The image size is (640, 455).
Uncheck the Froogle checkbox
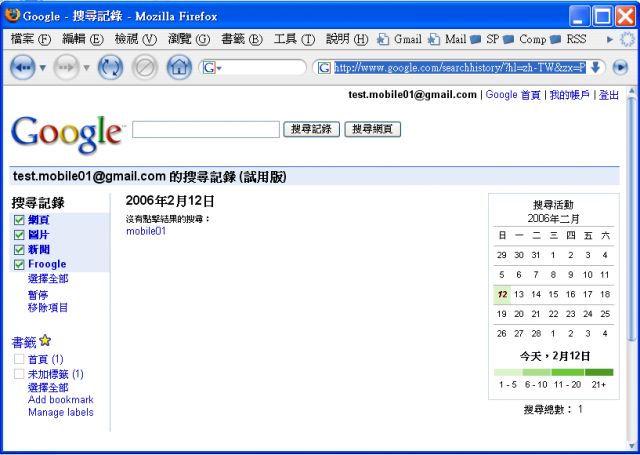click(x=19, y=264)
